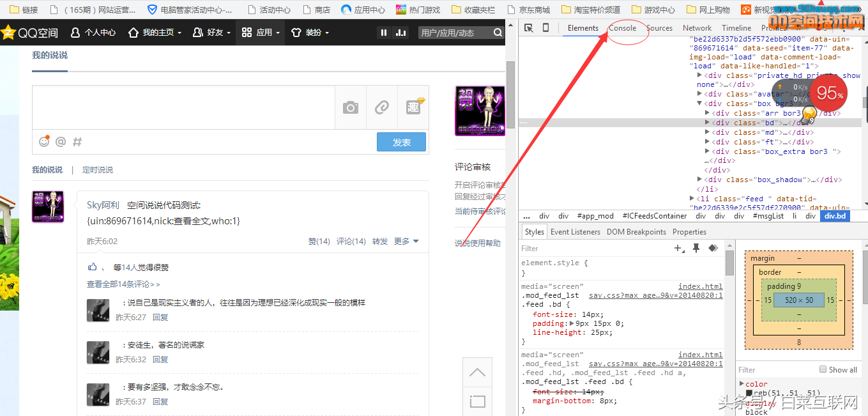Open 装扮 dropdown menu
This screenshot has width=868, height=416.
(310, 32)
